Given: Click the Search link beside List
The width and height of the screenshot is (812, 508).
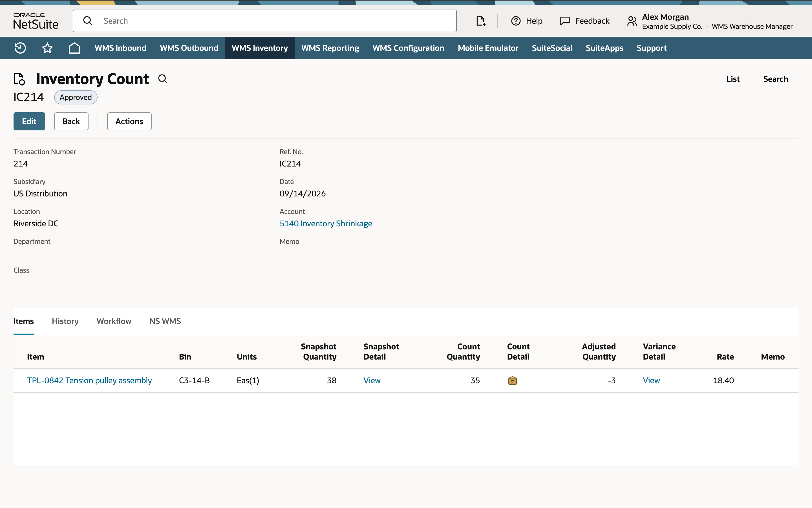Looking at the screenshot, I should (x=775, y=79).
